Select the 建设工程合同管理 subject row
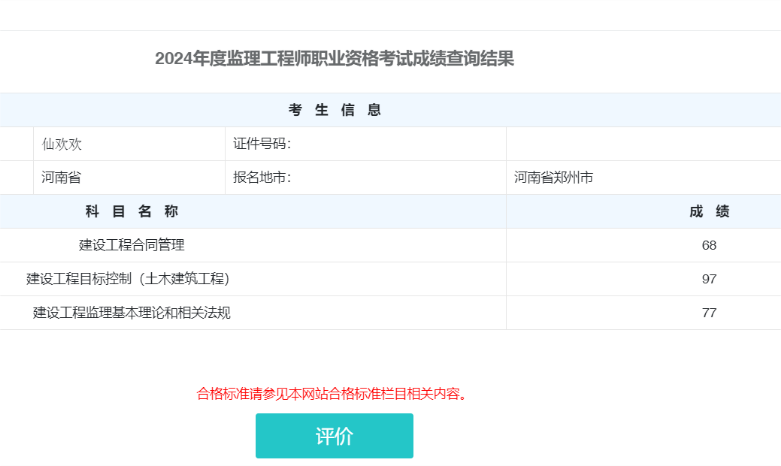 131,245
